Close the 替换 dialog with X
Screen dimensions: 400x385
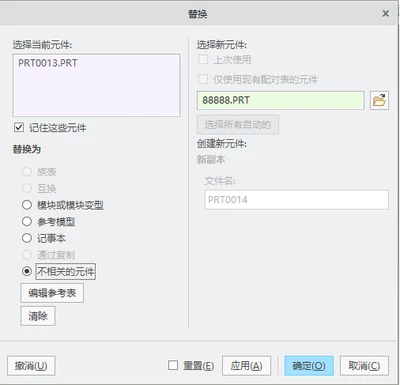tap(386, 14)
